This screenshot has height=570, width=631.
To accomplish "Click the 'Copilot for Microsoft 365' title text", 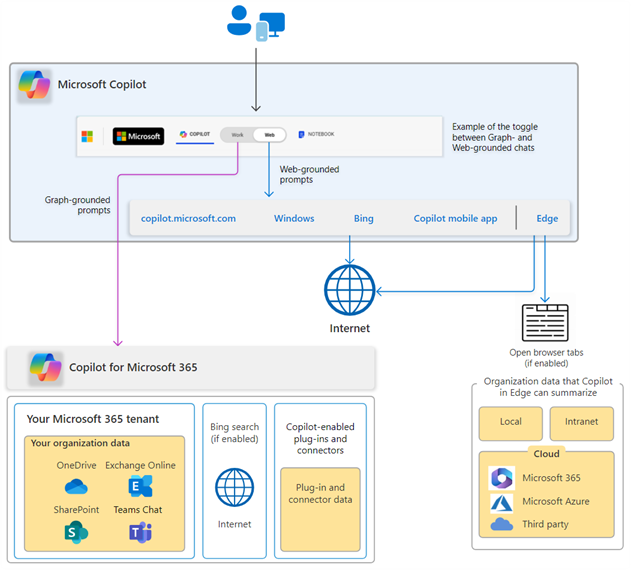I will coord(133,367).
